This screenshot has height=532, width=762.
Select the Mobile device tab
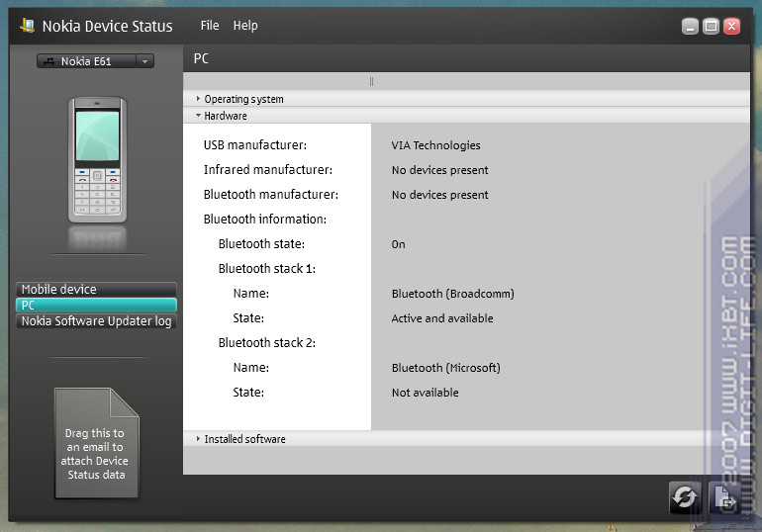pos(96,290)
